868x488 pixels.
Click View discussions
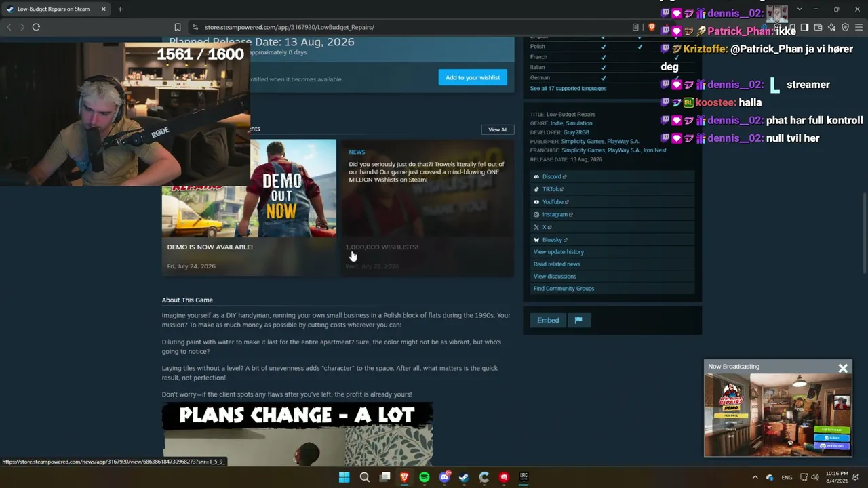coord(555,277)
